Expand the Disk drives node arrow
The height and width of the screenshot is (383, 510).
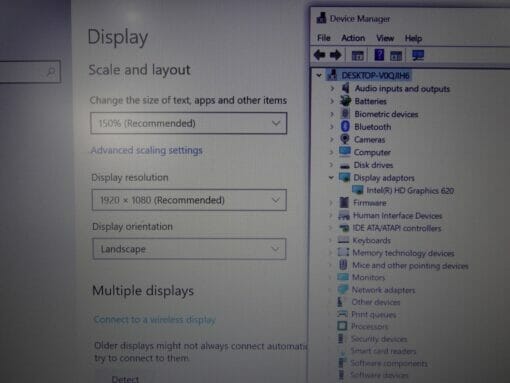(x=331, y=165)
